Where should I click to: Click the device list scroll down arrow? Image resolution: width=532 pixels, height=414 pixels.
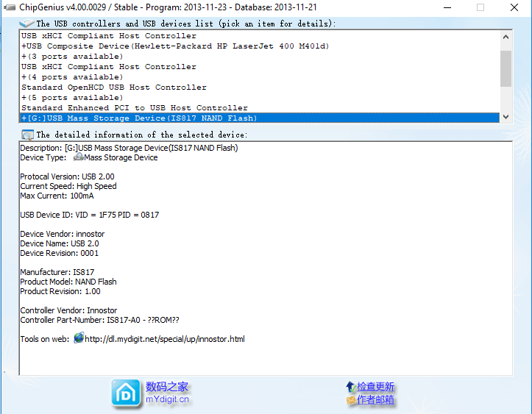[x=506, y=117]
